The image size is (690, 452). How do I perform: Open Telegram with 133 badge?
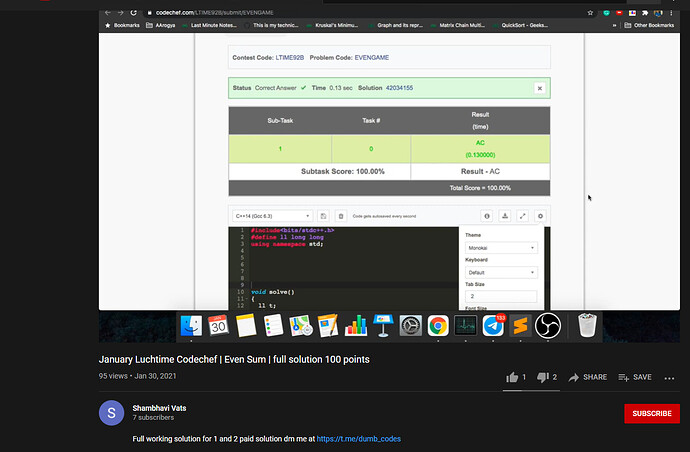pos(493,326)
